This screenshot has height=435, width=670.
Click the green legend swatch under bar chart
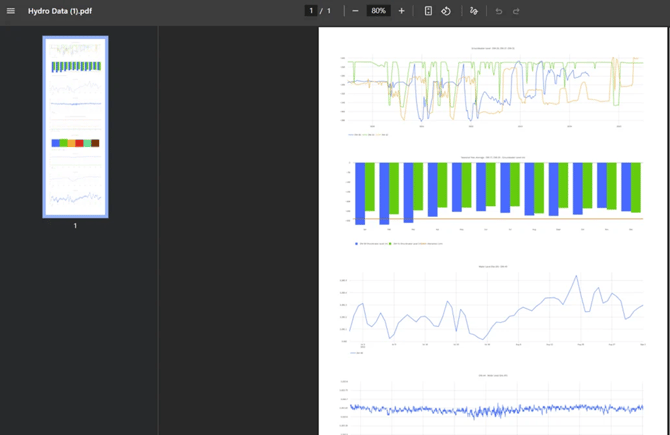click(x=390, y=243)
